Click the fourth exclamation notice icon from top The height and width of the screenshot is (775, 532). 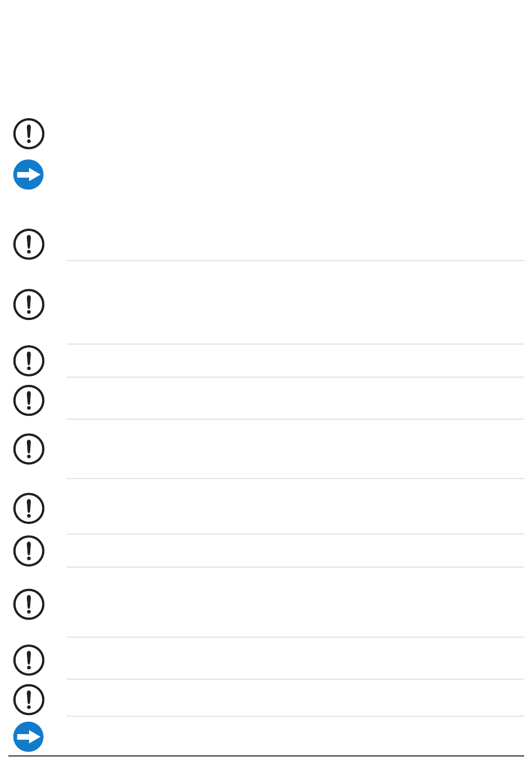coord(29,361)
